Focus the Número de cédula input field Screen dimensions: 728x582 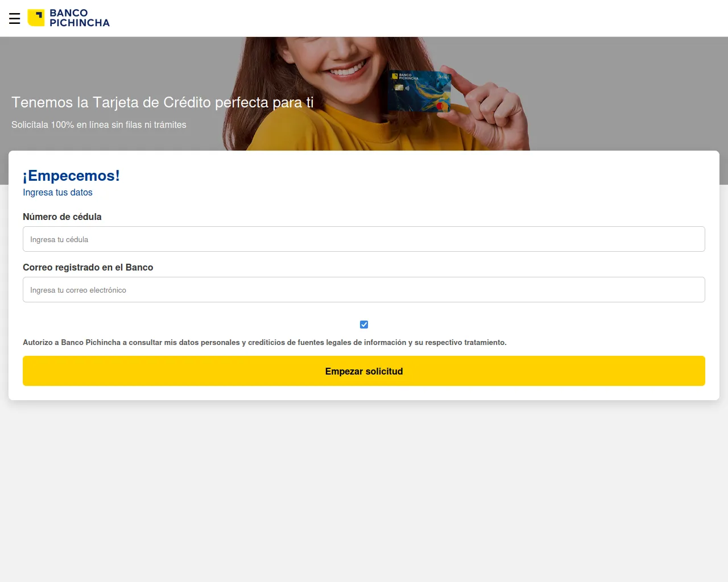click(x=363, y=239)
